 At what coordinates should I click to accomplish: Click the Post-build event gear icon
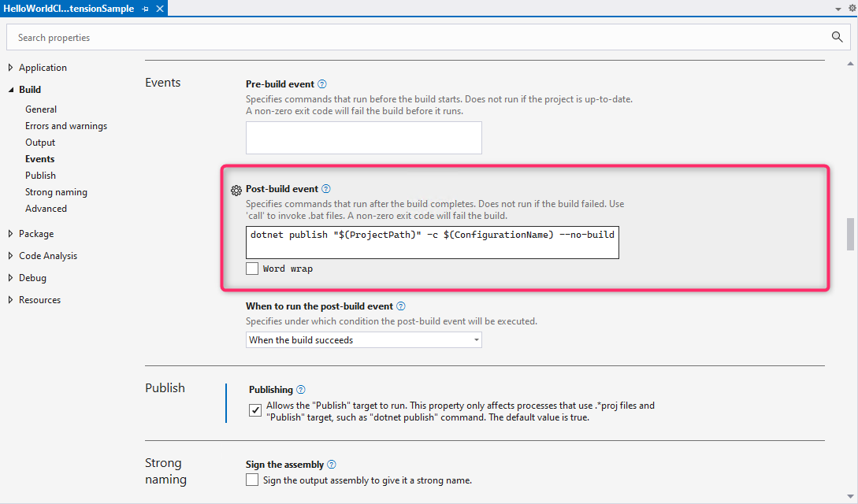pos(236,191)
